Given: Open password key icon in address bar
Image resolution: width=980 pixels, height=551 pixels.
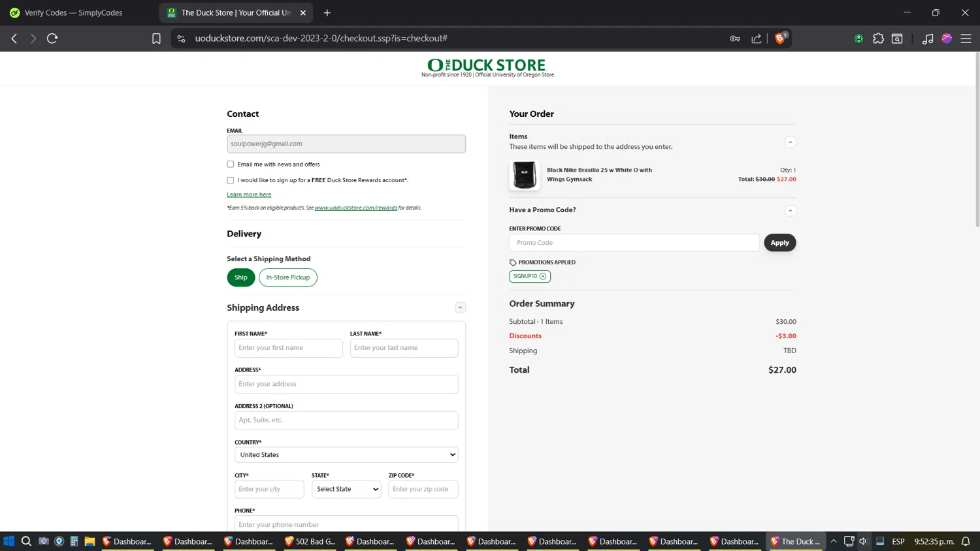Looking at the screenshot, I should (735, 39).
